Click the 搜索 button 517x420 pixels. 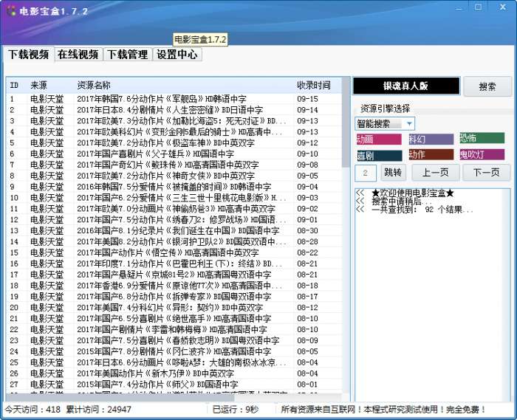[487, 86]
